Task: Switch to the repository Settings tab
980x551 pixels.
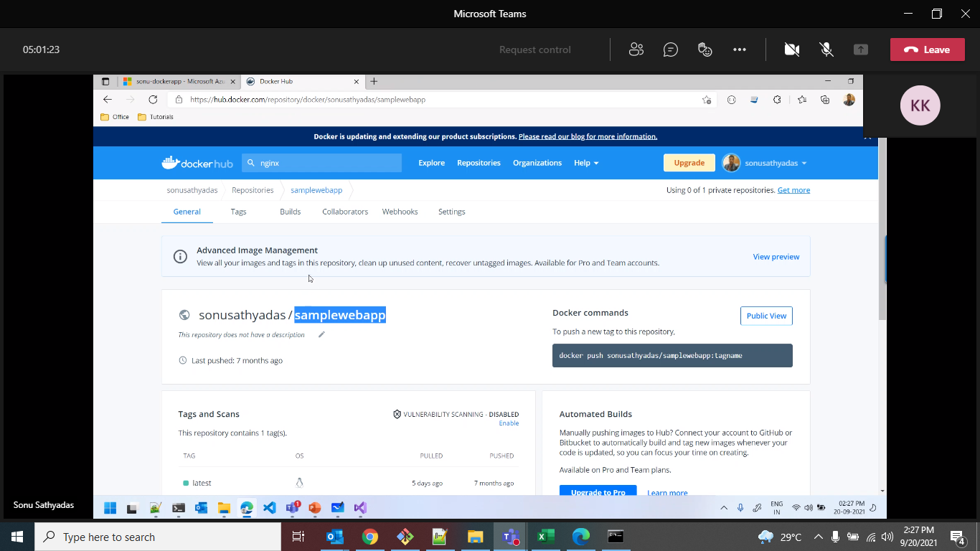Action: (452, 212)
